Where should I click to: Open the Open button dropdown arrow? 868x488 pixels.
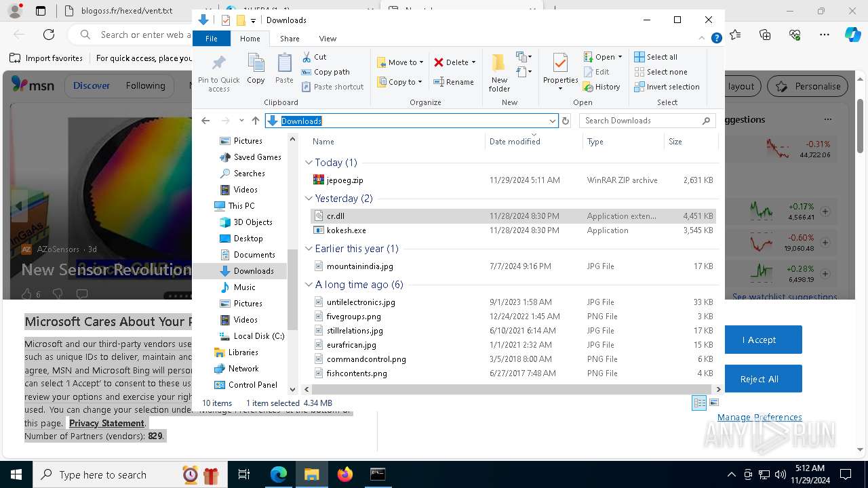[x=620, y=57]
